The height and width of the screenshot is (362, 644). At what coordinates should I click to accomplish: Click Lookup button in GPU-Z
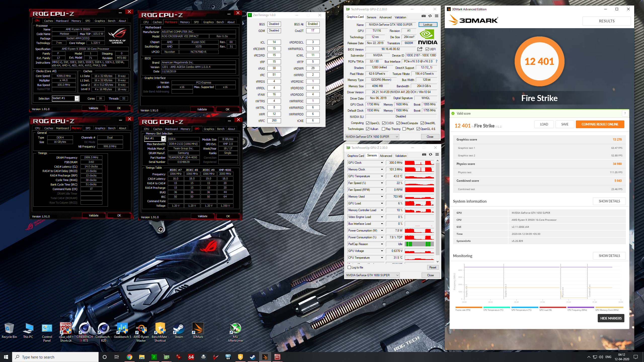pyautogui.click(x=428, y=25)
